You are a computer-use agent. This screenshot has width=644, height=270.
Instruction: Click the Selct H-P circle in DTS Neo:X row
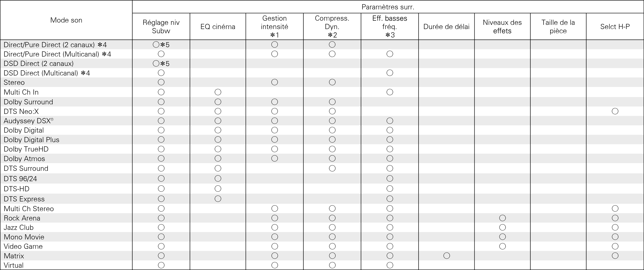coord(615,111)
